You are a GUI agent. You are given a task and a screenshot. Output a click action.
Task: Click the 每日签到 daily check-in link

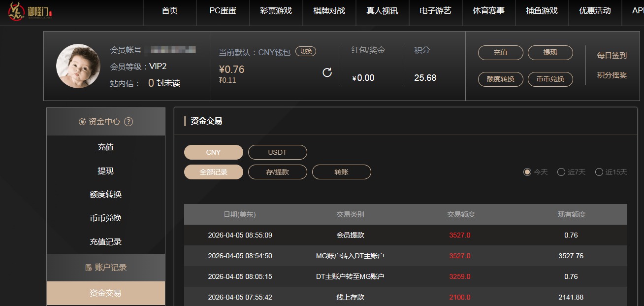click(x=612, y=56)
